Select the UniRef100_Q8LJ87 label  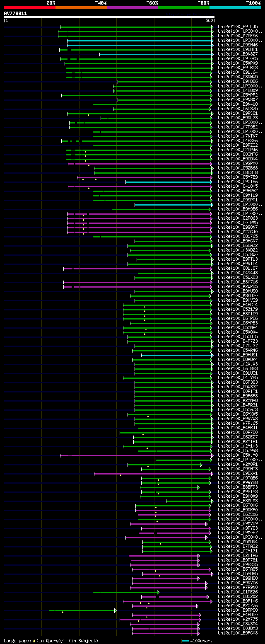click(x=238, y=268)
